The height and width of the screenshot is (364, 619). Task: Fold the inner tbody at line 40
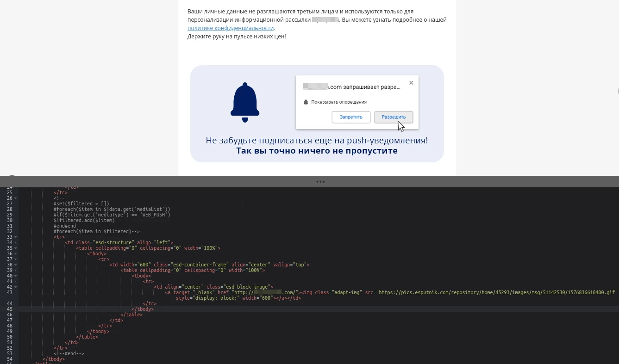(x=16, y=276)
